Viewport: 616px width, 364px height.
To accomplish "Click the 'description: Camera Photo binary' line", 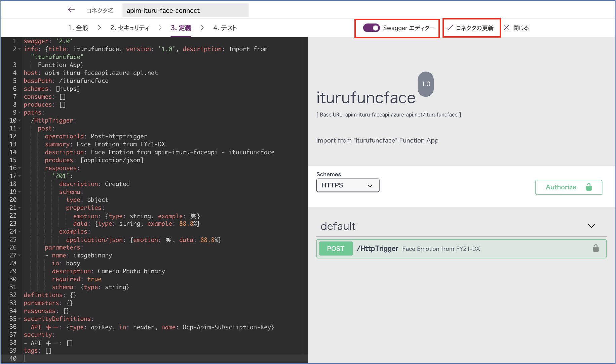I will (109, 271).
